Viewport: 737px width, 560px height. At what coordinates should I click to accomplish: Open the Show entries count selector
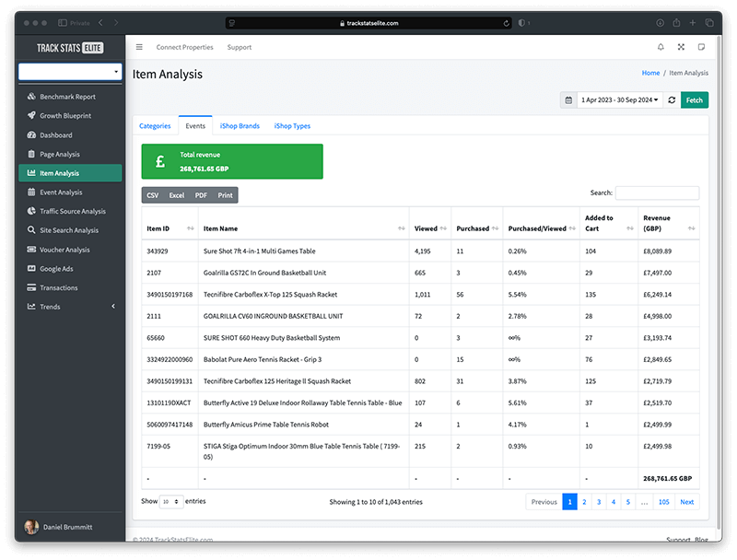point(171,502)
